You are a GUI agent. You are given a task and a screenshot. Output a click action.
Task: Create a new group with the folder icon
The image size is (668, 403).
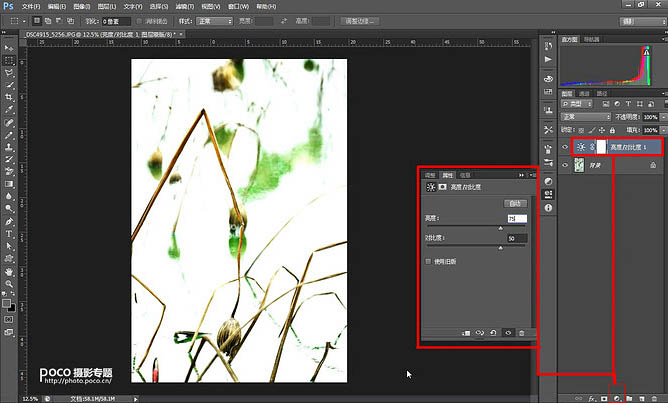coord(629,399)
